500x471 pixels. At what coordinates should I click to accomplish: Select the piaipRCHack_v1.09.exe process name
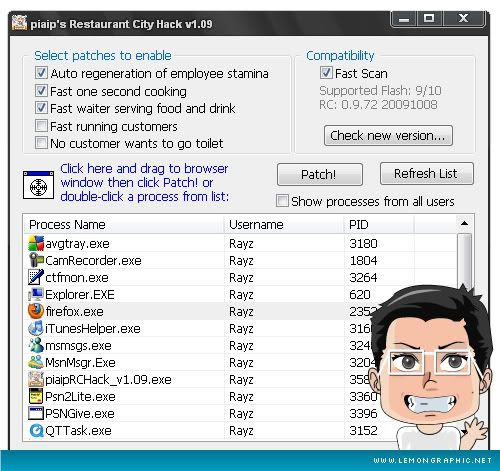click(x=108, y=380)
